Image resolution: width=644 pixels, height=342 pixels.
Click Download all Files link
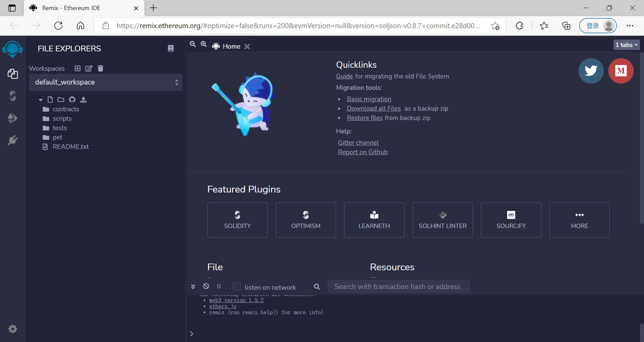374,108
